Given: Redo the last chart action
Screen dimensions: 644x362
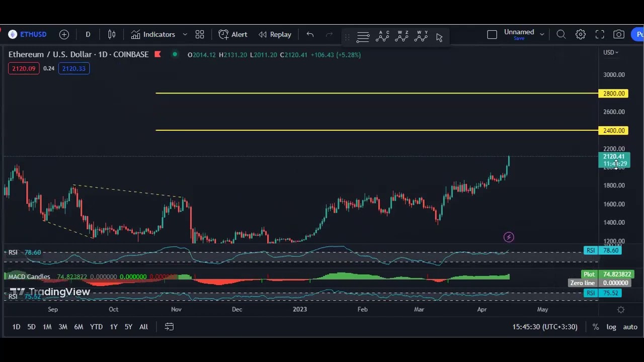Looking at the screenshot, I should 330,34.
